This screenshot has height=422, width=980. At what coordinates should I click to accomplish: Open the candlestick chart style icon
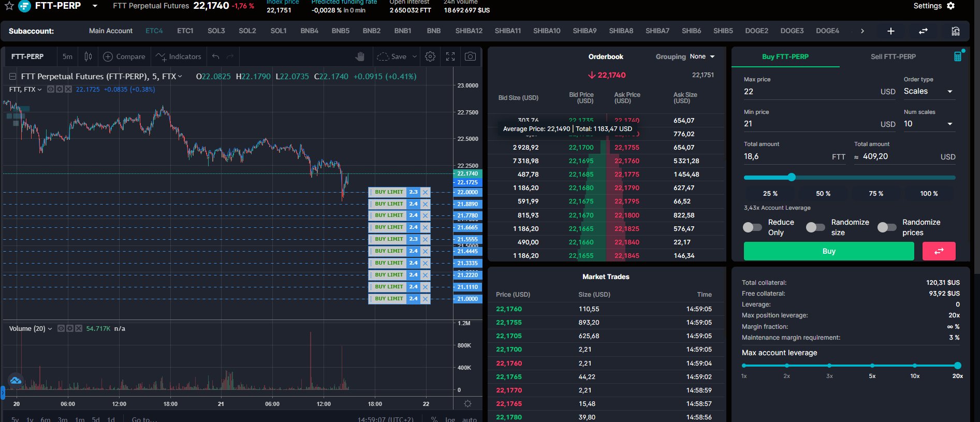tap(88, 56)
